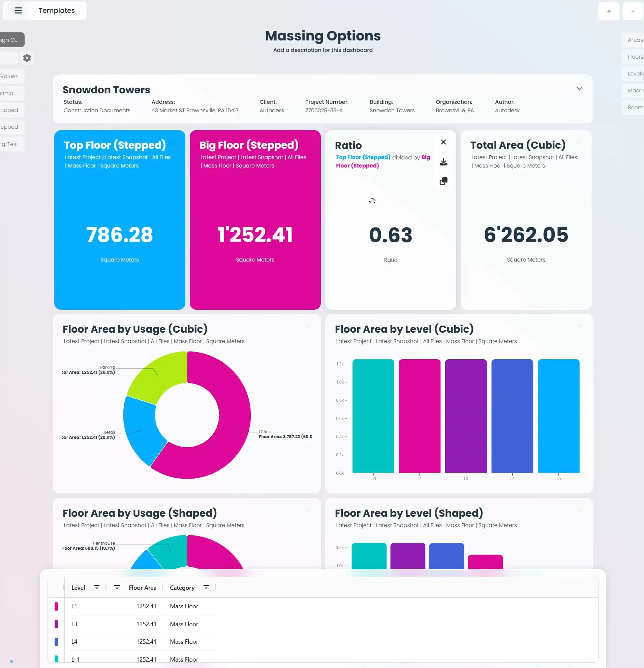The image size is (644, 668).
Task: Click the pink L1 color swatch in table
Action: 56,606
